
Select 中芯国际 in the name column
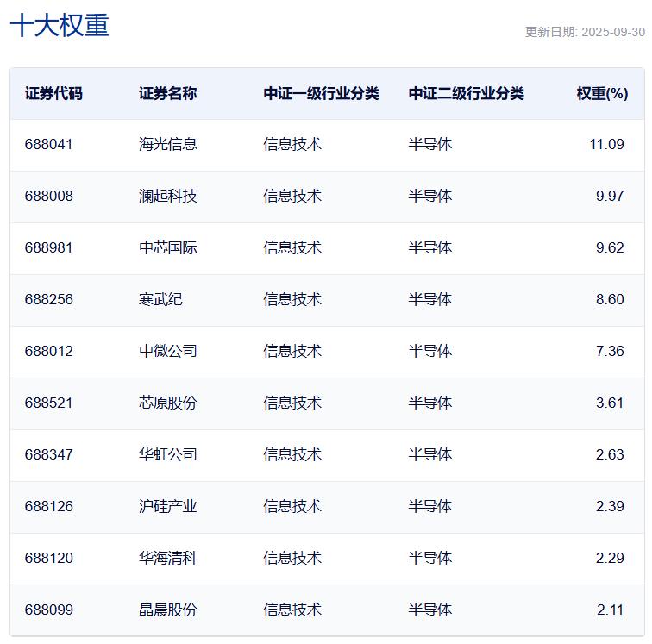coord(167,247)
